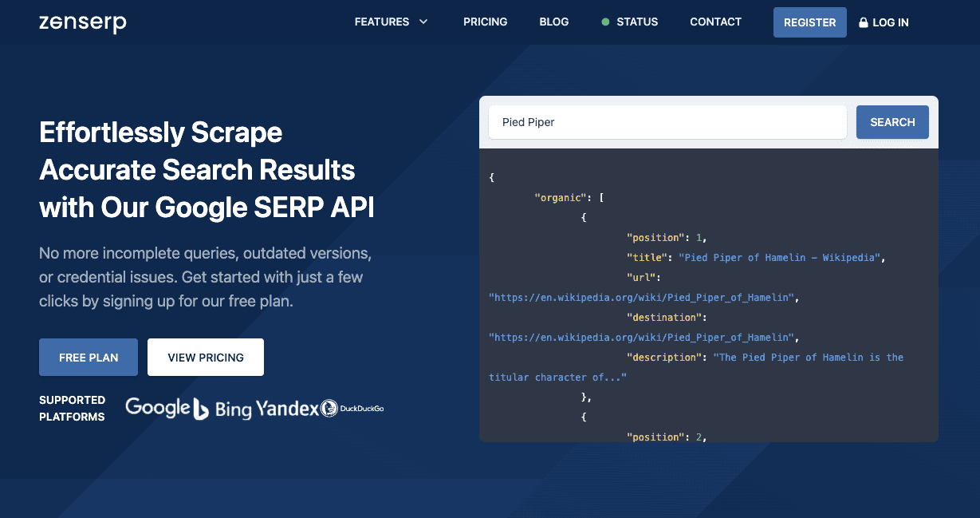The image size is (980, 518).
Task: Click the Yandex platform logo
Action: click(288, 408)
